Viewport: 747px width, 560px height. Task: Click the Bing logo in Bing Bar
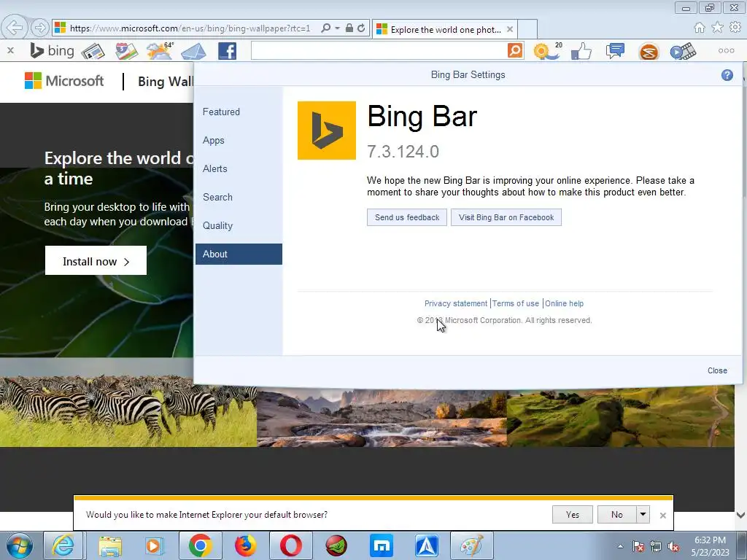pyautogui.click(x=52, y=50)
